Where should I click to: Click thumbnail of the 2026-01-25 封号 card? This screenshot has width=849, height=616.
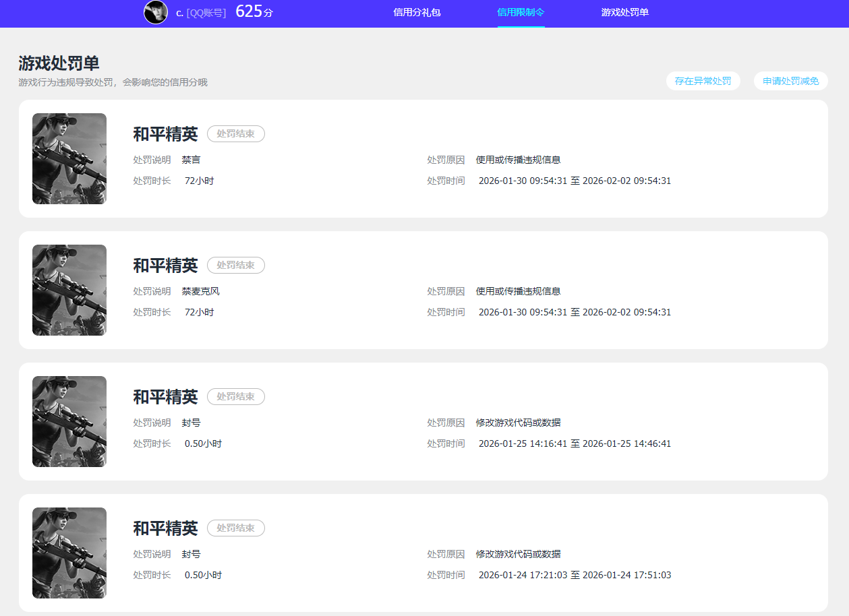69,421
